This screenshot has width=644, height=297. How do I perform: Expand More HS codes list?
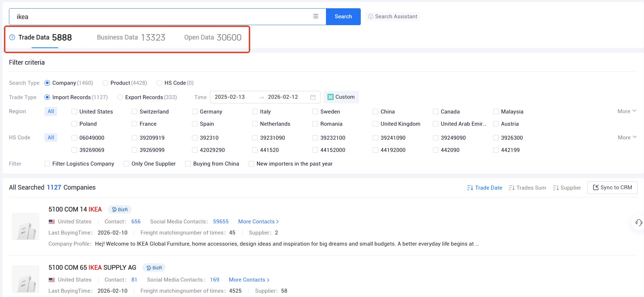(x=627, y=138)
